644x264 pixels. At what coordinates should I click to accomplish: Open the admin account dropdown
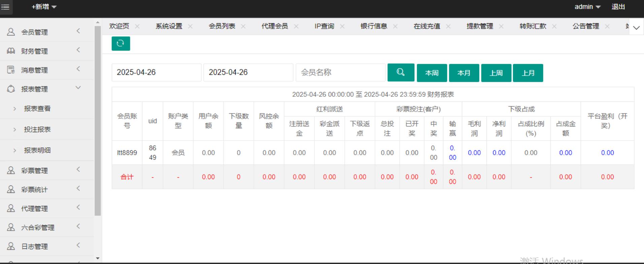click(x=587, y=7)
